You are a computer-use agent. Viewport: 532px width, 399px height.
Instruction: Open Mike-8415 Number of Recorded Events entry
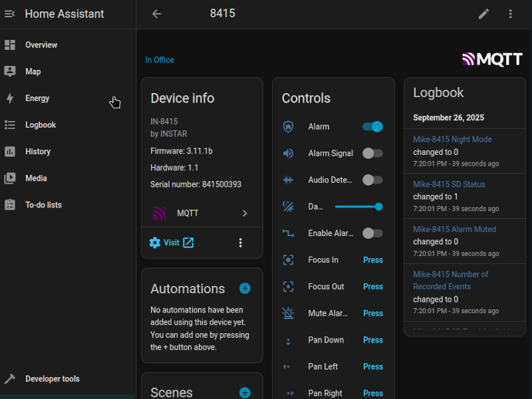(x=451, y=280)
